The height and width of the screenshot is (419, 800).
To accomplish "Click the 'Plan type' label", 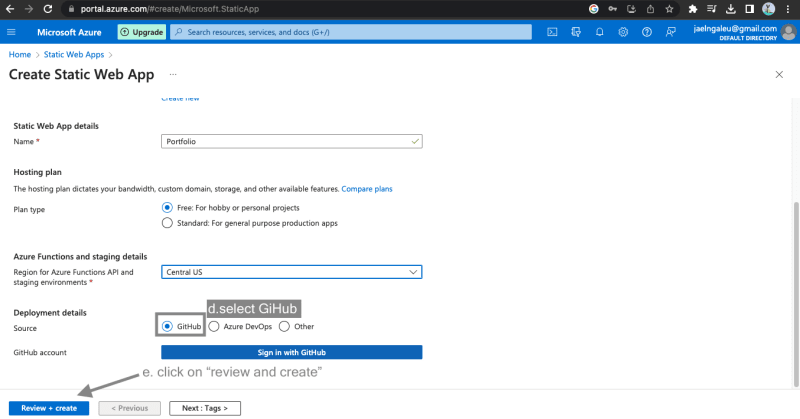I will [29, 209].
